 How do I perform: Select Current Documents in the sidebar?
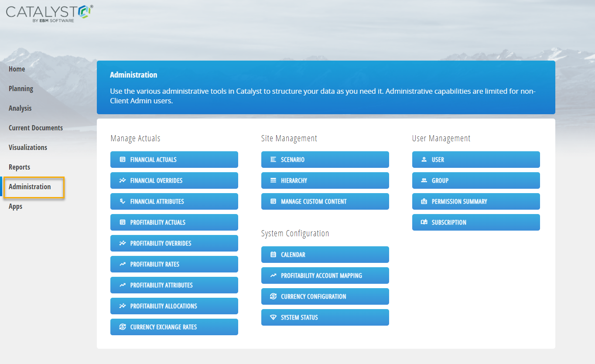(x=36, y=128)
